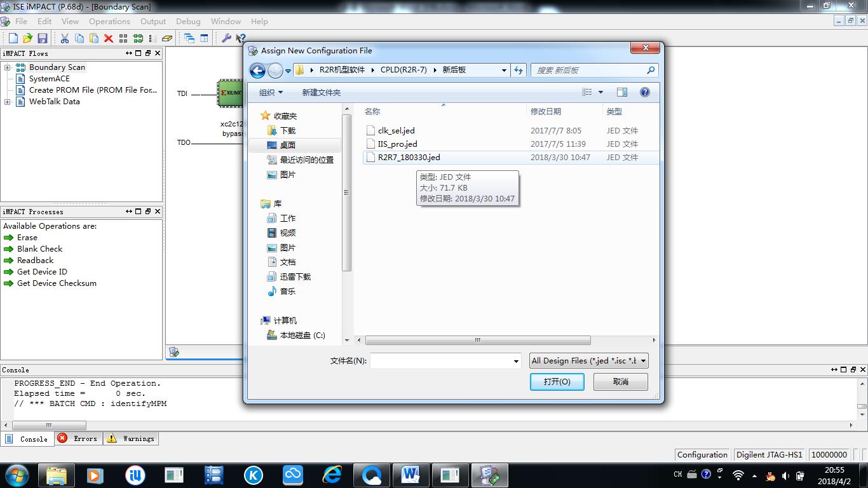Image resolution: width=868 pixels, height=488 pixels.
Task: Open recent locations arrow beside navigation buttons
Action: coord(288,71)
